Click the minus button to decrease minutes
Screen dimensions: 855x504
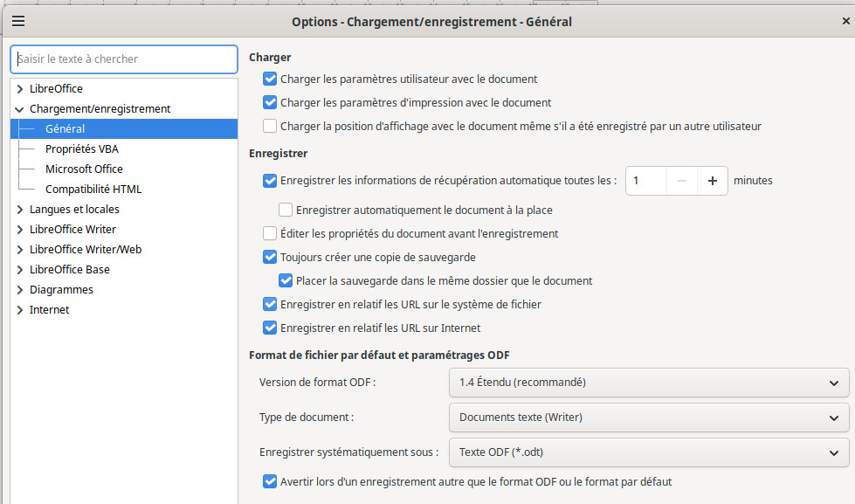[682, 181]
